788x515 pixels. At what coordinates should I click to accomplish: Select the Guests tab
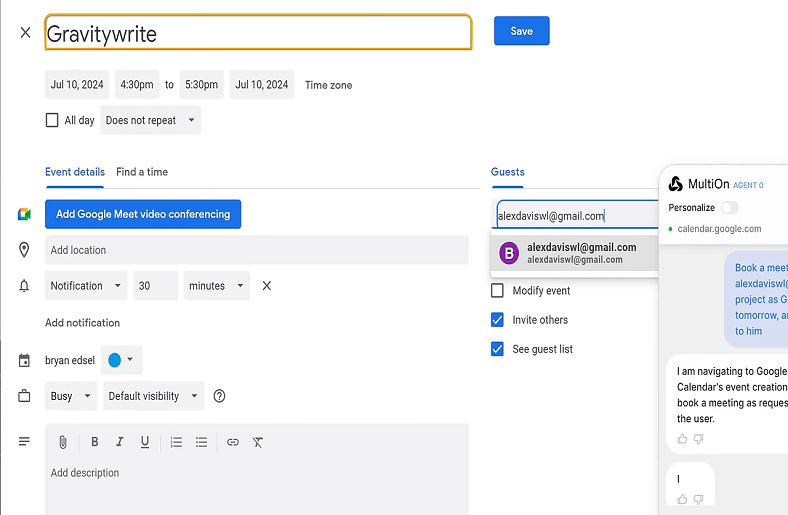[508, 172]
